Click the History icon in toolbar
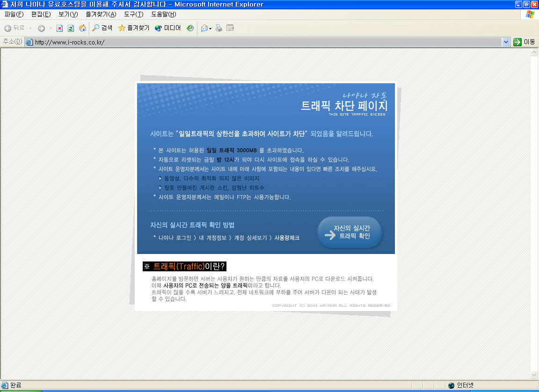This screenshot has height=392, width=539. (190, 28)
